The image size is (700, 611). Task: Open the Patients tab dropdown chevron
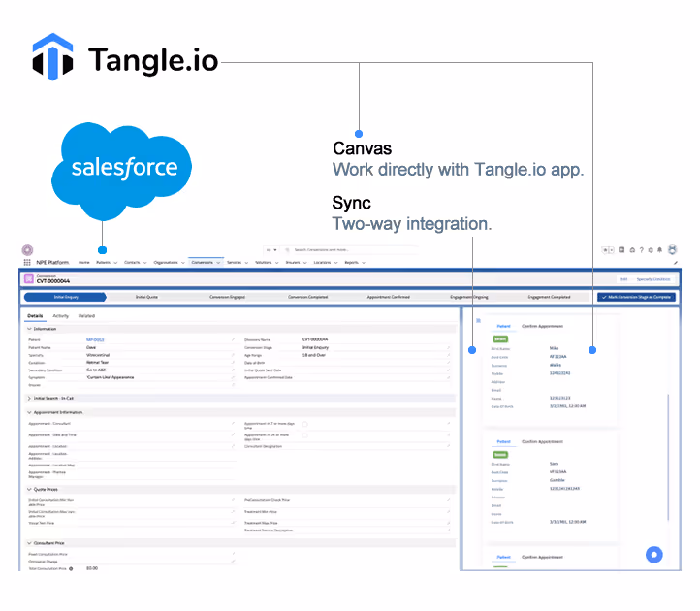click(x=115, y=263)
